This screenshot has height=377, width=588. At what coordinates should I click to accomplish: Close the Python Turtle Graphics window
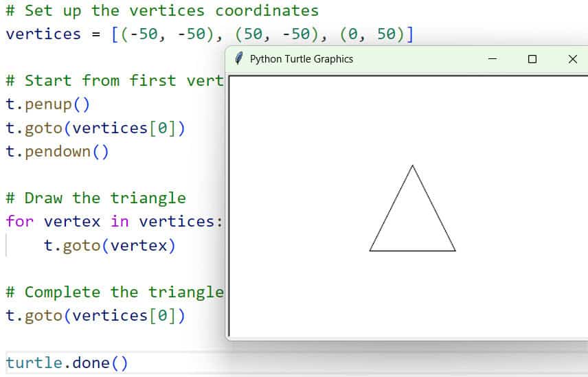[572, 59]
